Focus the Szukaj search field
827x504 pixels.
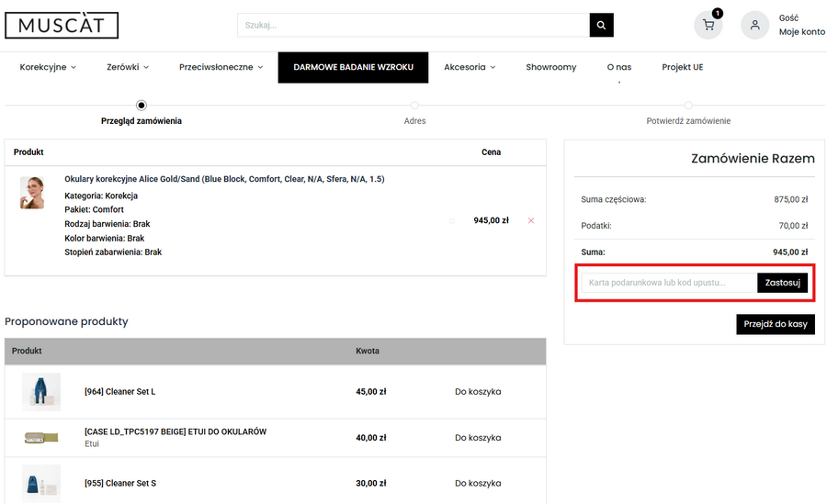(x=413, y=26)
